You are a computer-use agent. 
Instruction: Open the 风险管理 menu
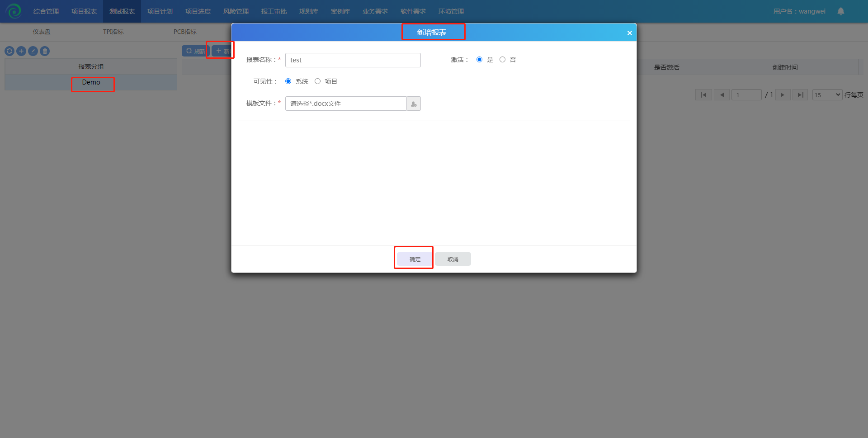pyautogui.click(x=236, y=11)
